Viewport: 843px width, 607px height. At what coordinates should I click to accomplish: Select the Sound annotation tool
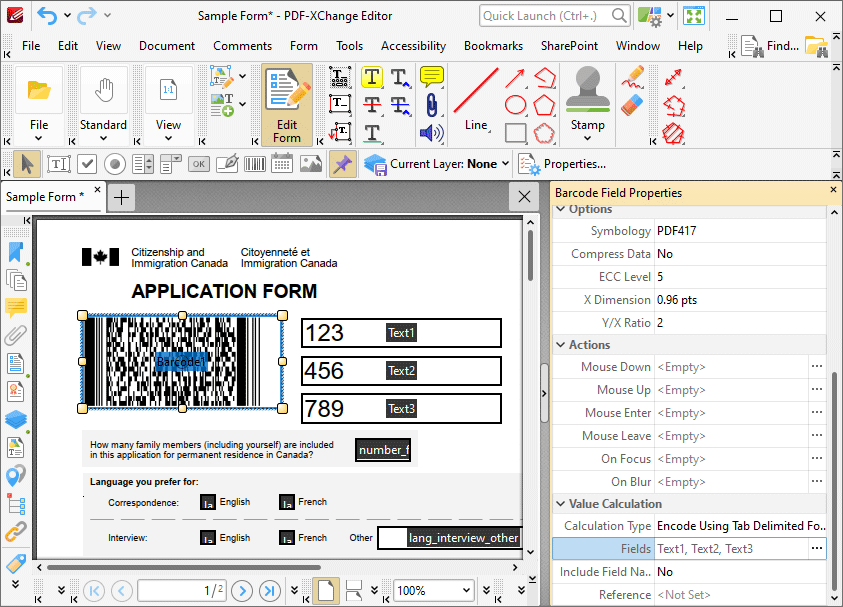pos(431,133)
